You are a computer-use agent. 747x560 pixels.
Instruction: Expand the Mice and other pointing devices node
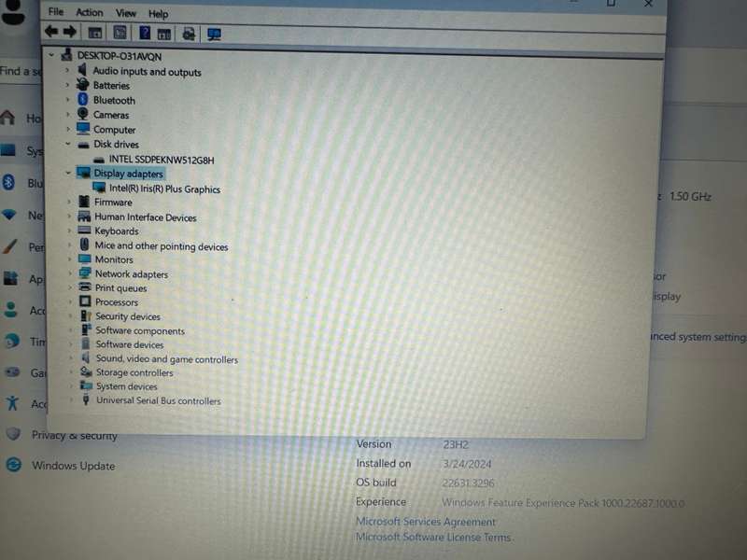coord(69,245)
